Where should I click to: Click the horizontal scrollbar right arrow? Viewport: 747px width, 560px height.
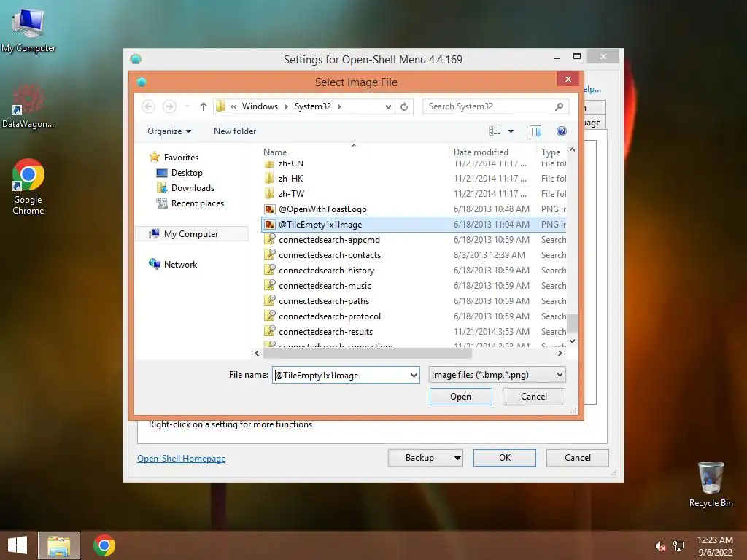click(x=560, y=353)
